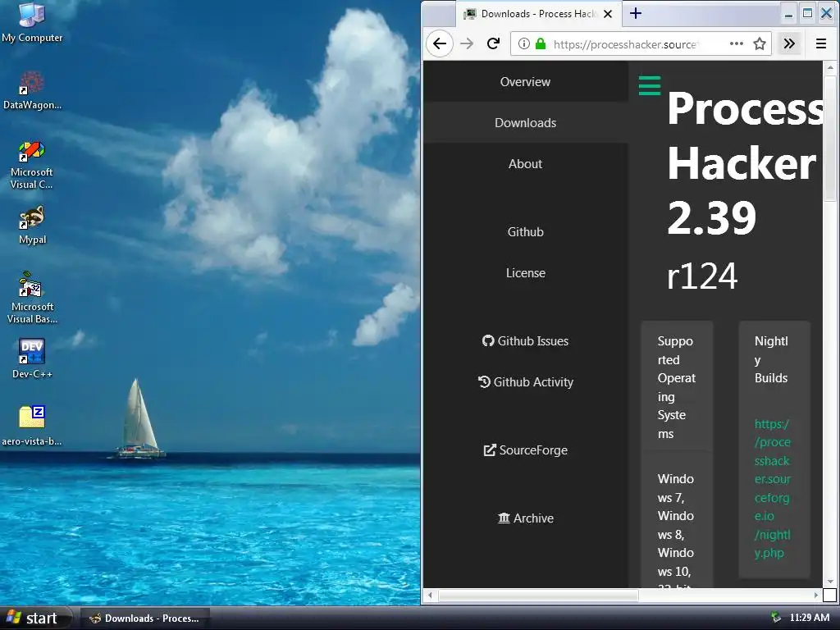The height and width of the screenshot is (630, 840).
Task: Bookmark this page with the star icon
Action: [759, 44]
